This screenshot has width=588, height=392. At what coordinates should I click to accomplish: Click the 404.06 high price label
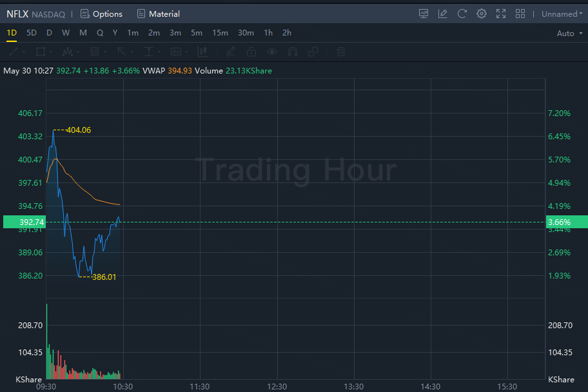79,130
